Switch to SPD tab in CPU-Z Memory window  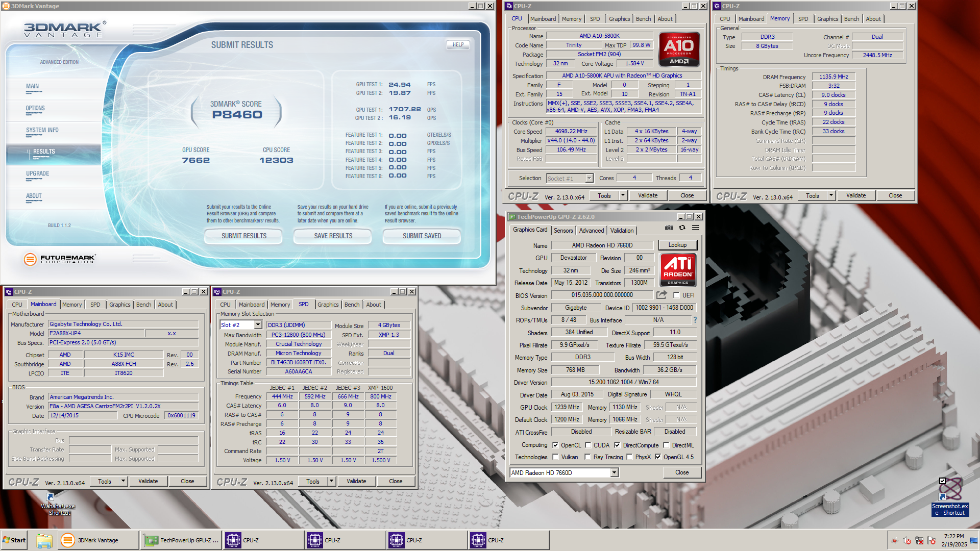(x=803, y=19)
